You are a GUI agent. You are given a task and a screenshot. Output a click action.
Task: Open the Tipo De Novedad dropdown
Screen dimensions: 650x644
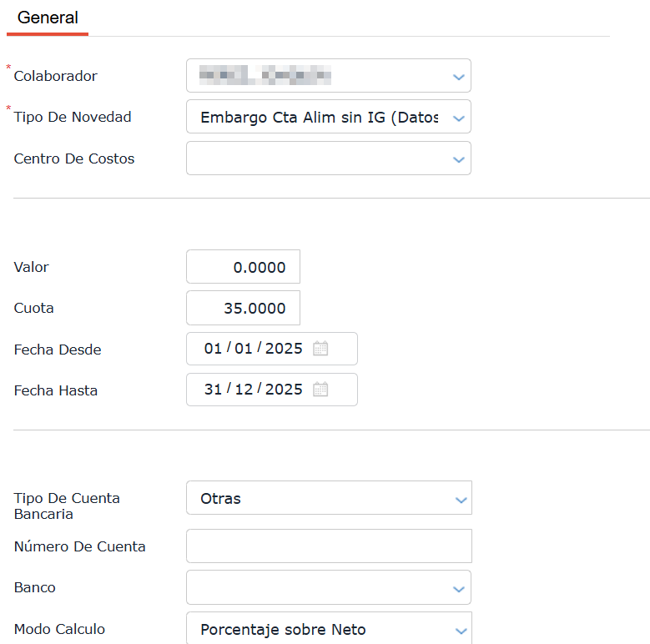coord(458,118)
